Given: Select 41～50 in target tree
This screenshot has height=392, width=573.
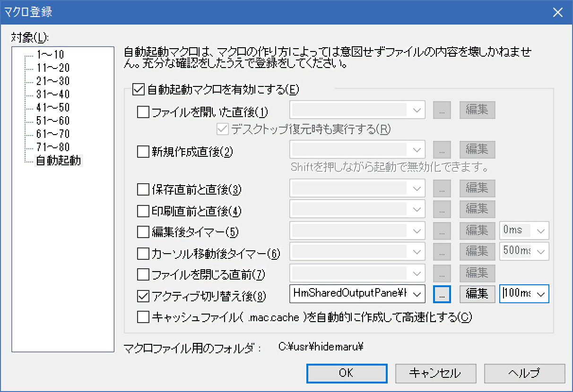Looking at the screenshot, I should [52, 107].
